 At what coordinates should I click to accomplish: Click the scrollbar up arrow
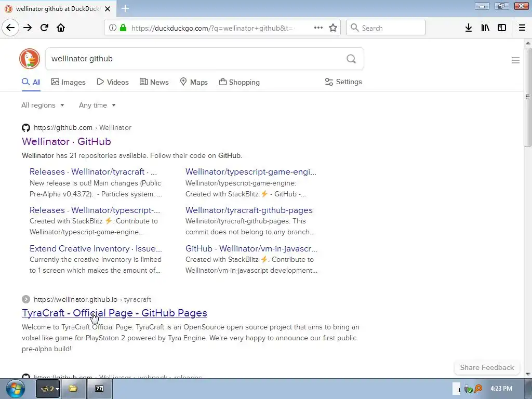528,43
